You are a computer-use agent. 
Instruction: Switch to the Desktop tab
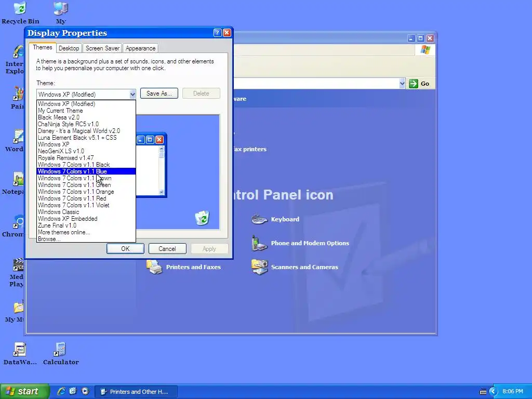click(69, 48)
